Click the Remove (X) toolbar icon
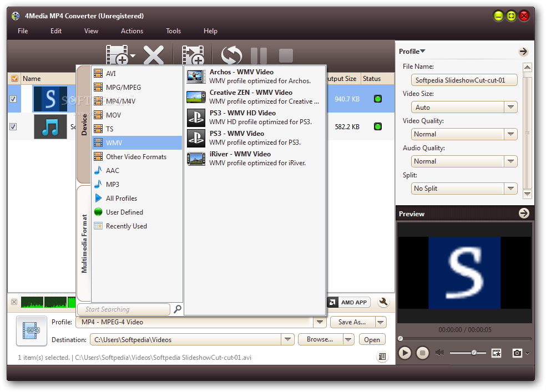The image size is (546, 392). pyautogui.click(x=154, y=55)
